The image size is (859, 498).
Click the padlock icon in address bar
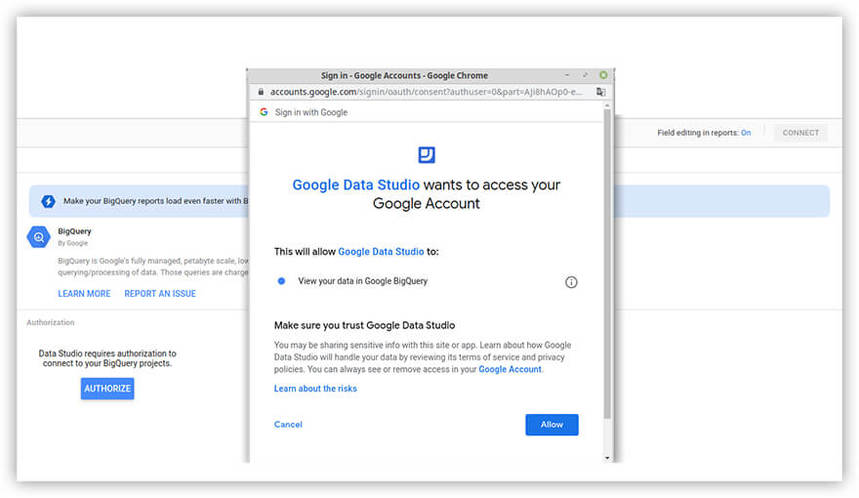click(260, 91)
